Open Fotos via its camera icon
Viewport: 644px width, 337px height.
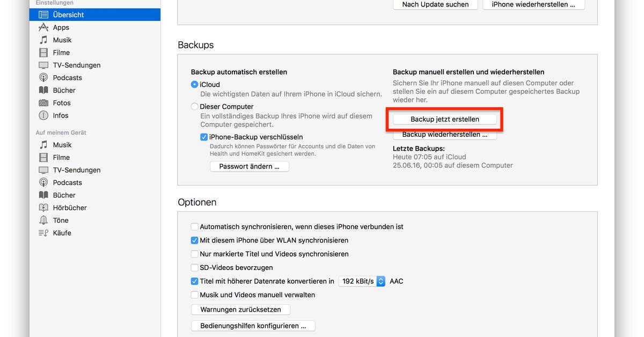[43, 103]
